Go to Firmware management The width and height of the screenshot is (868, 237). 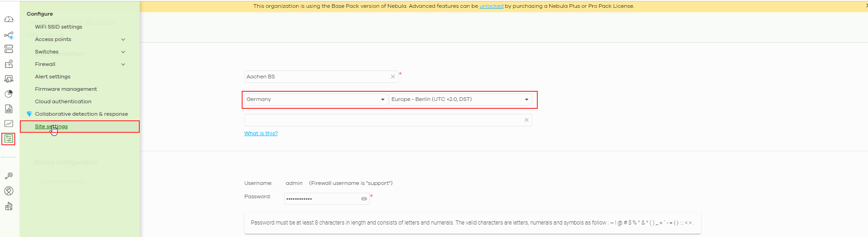(x=66, y=89)
